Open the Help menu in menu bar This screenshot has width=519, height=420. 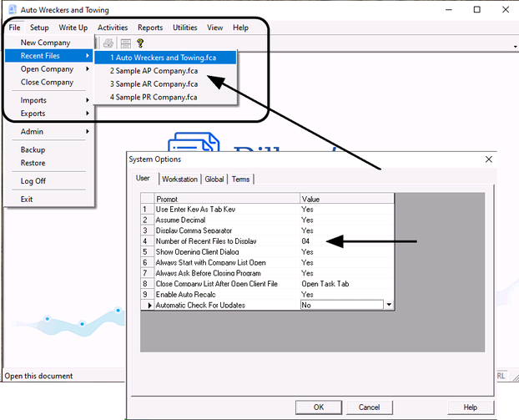click(240, 28)
